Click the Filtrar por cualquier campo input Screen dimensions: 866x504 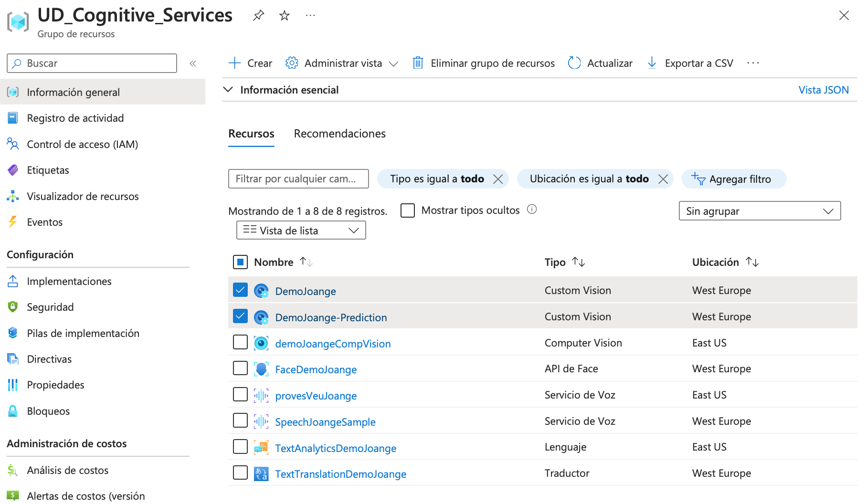click(298, 179)
